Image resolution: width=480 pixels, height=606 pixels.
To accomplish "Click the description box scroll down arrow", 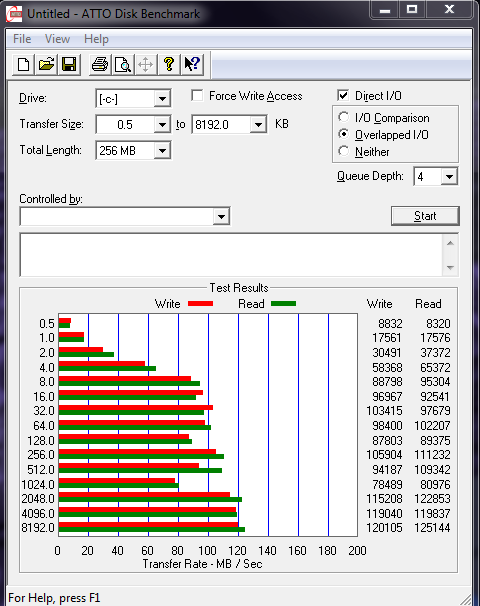I will 450,267.
